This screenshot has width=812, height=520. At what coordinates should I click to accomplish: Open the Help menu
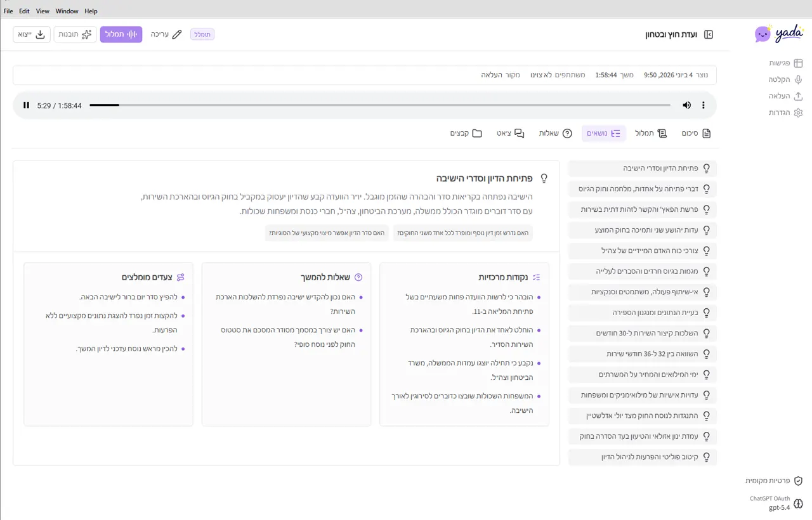pyautogui.click(x=91, y=11)
